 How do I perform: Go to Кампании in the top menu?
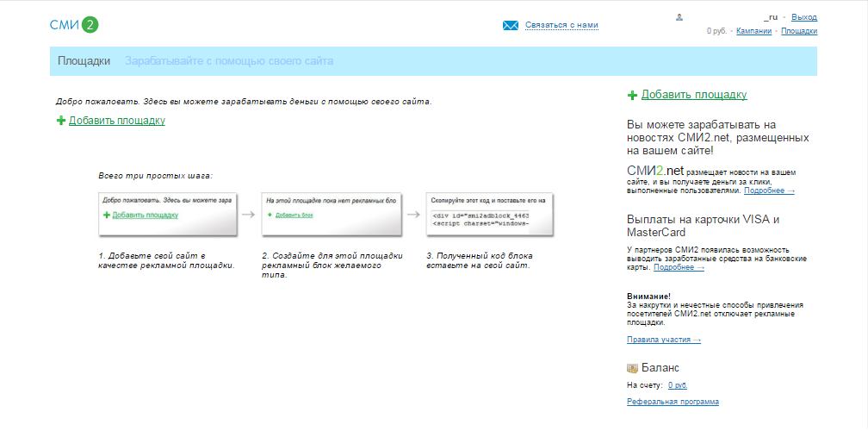tap(753, 31)
